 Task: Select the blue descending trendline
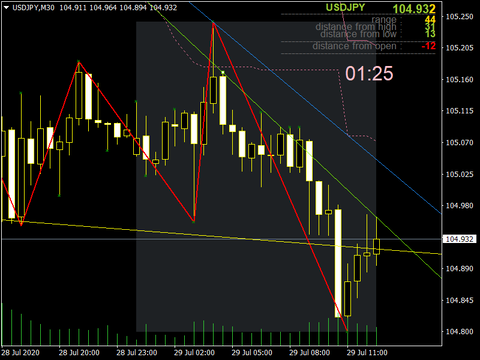315,107
